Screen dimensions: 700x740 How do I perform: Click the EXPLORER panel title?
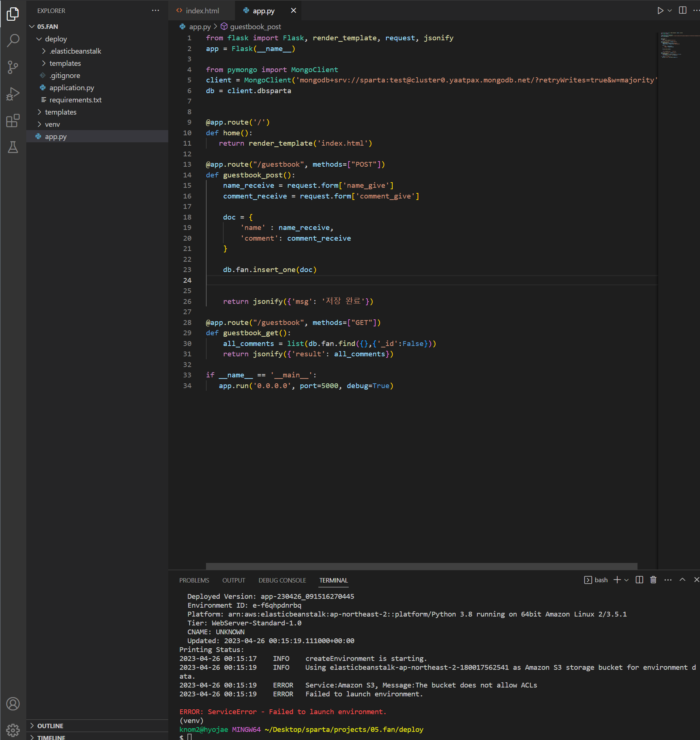pyautogui.click(x=51, y=10)
